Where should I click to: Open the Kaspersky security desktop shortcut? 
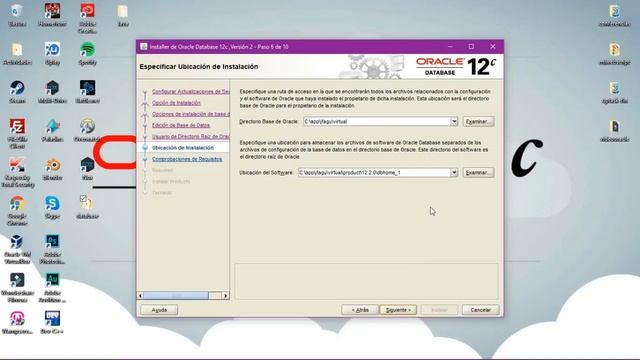[x=17, y=172]
